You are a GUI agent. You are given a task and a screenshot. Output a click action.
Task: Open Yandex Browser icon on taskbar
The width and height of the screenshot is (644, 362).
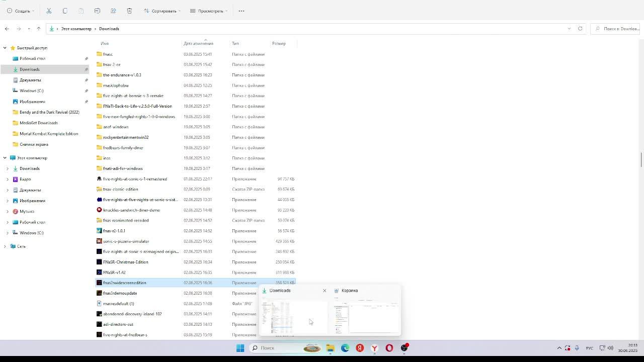click(x=374, y=348)
